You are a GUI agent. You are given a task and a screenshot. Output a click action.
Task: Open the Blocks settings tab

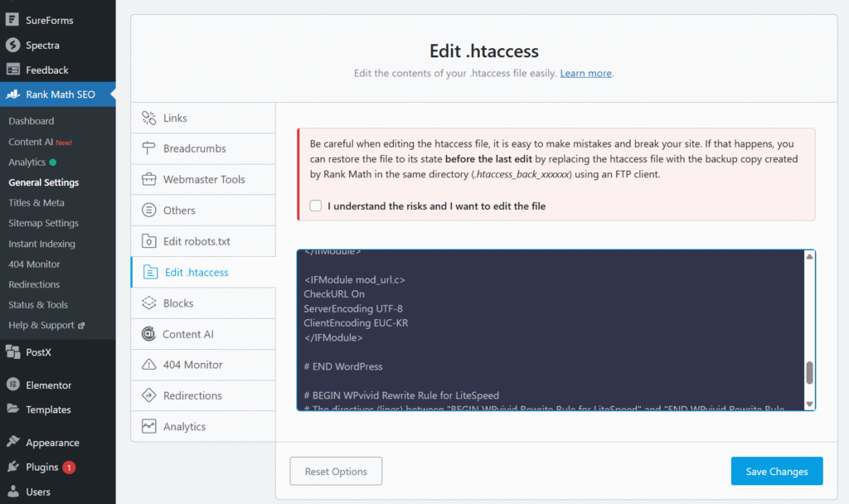pyautogui.click(x=203, y=303)
